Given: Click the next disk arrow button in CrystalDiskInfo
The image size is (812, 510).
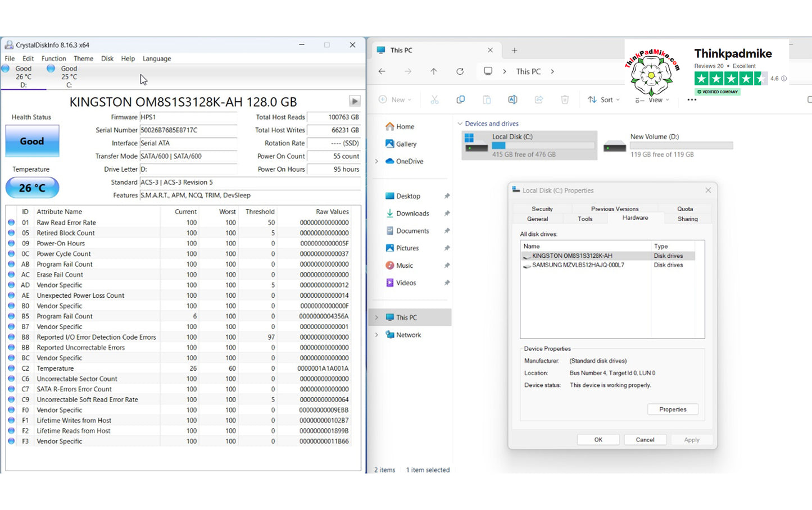Looking at the screenshot, I should 355,101.
